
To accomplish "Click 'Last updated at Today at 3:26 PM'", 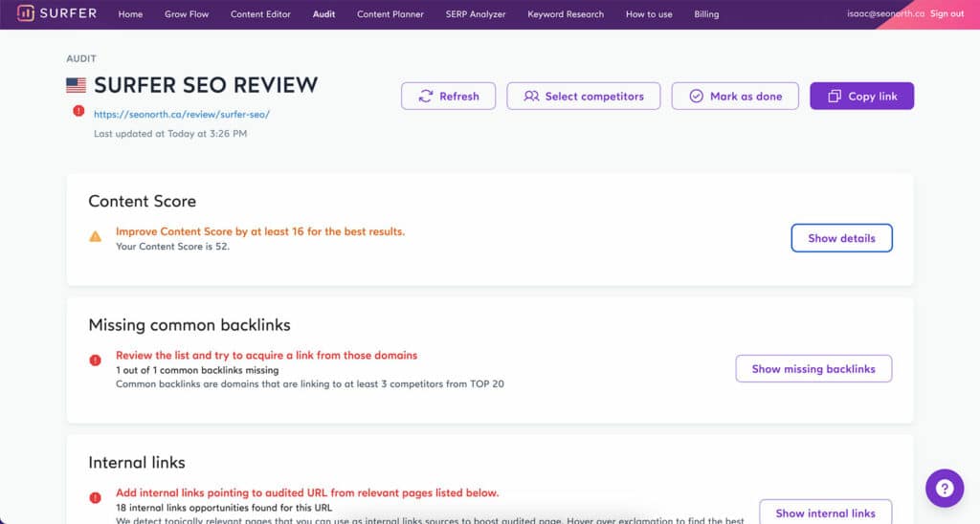I will pos(170,134).
